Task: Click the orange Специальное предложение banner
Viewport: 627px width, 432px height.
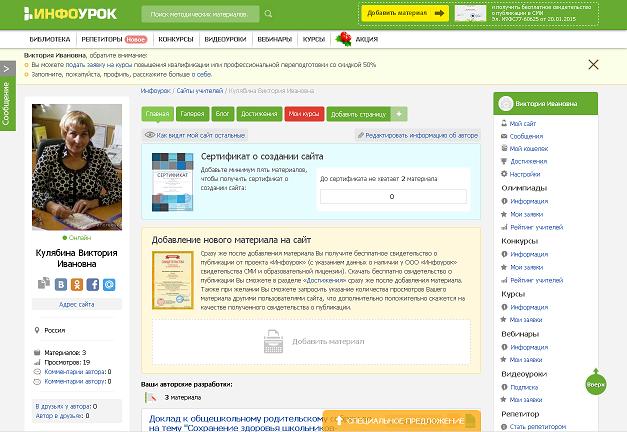Action: click(x=401, y=420)
